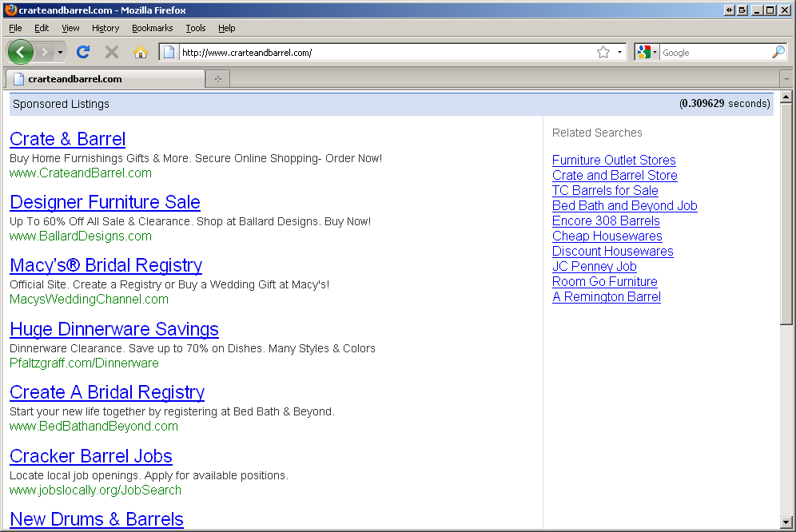Open the Help menu

pos(226,28)
